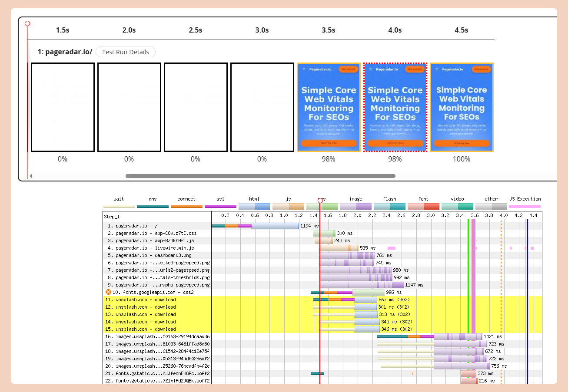Select the filmstrip frame at 3.5s
This screenshot has width=568, height=392.
point(329,107)
